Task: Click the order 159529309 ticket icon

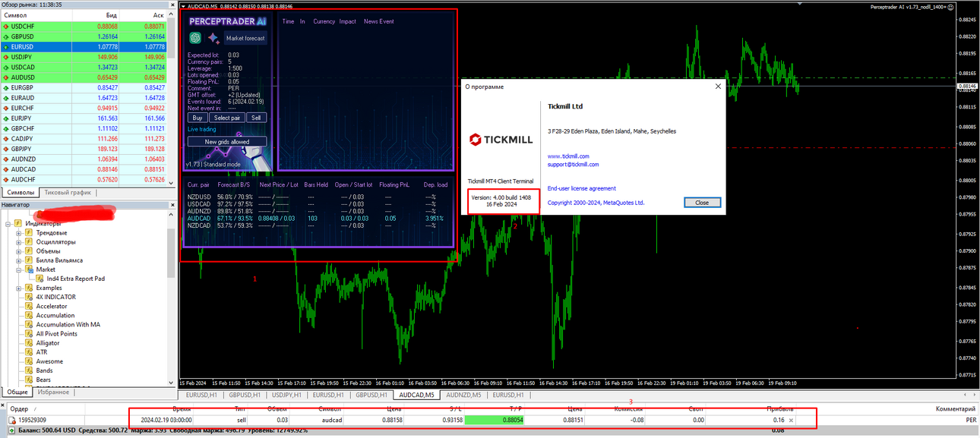Action: tap(11, 420)
